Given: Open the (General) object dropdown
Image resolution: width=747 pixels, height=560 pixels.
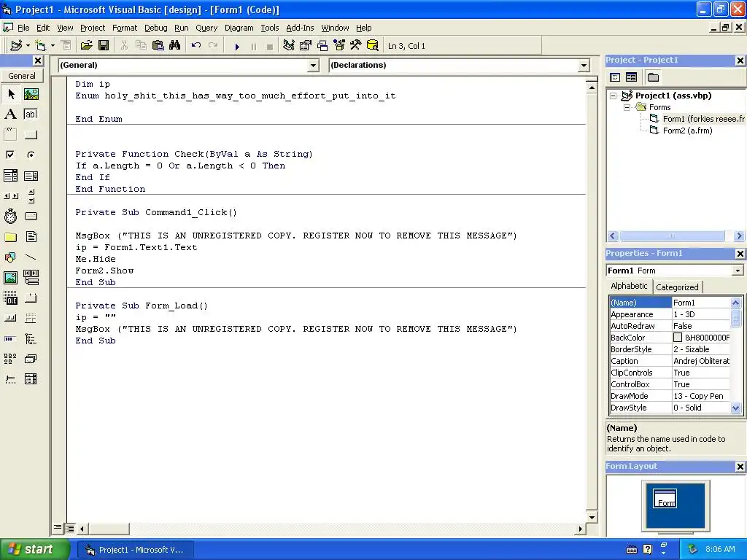Looking at the screenshot, I should coord(313,66).
